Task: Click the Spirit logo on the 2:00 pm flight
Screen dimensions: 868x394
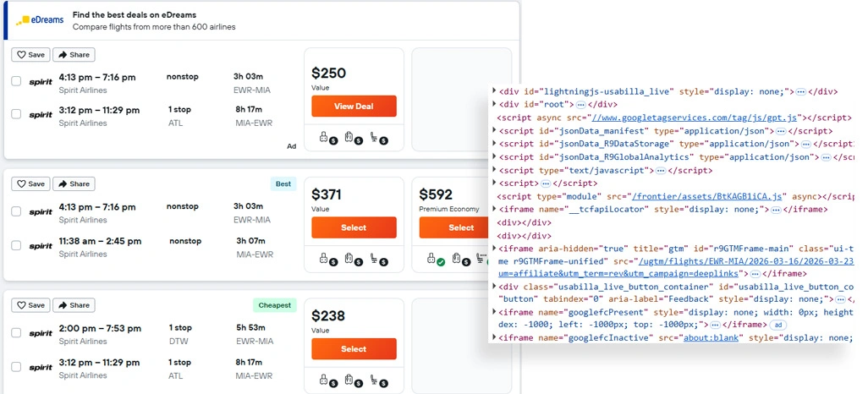Action: pyautogui.click(x=41, y=333)
